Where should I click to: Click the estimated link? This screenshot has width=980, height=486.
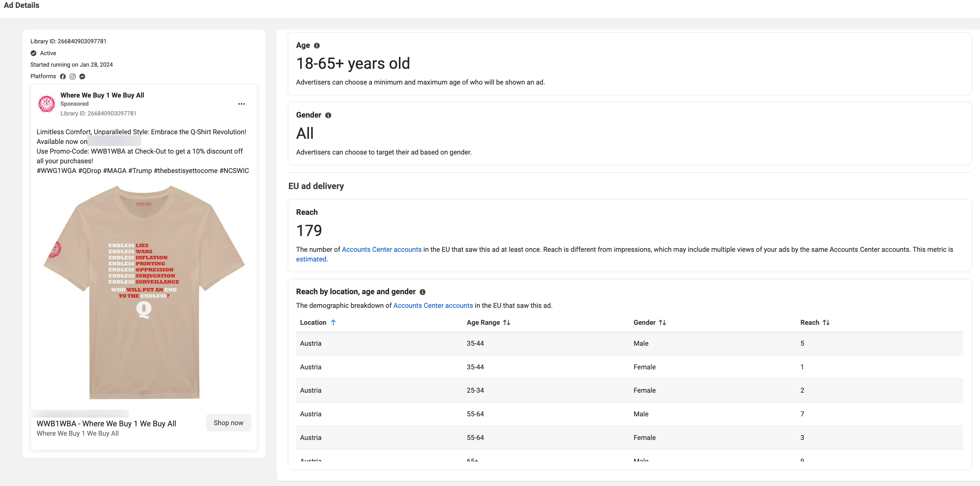tap(311, 259)
